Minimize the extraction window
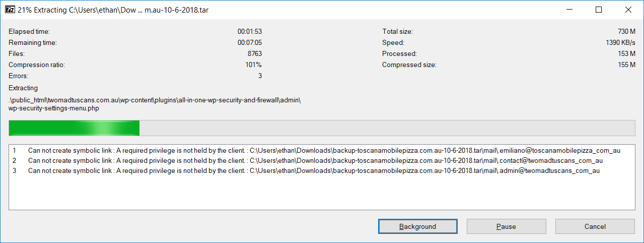 pyautogui.click(x=569, y=10)
